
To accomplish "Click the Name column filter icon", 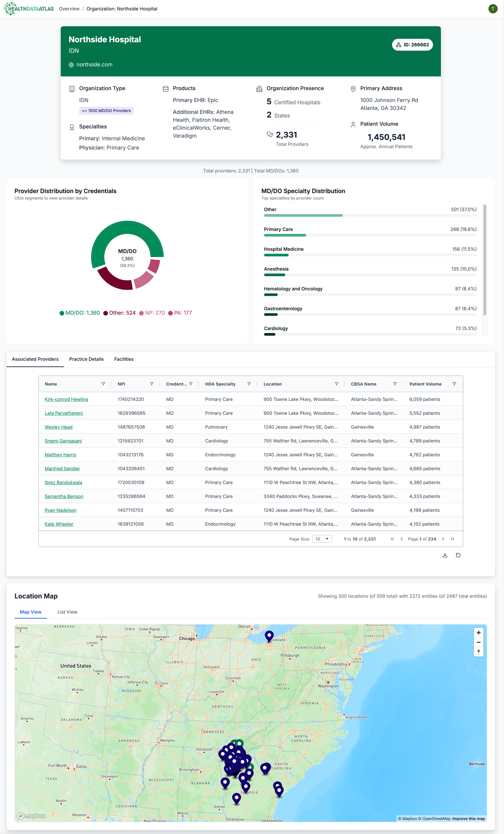I will click(x=103, y=384).
